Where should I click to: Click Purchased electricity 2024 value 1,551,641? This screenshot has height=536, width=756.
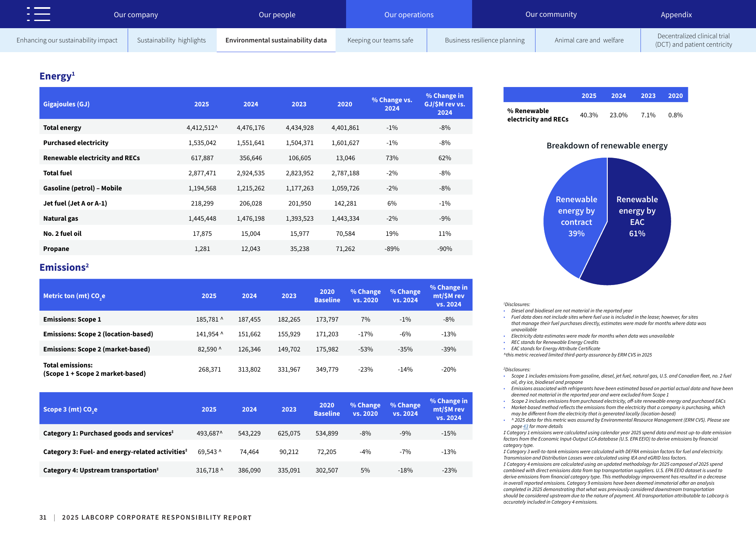click(x=251, y=143)
